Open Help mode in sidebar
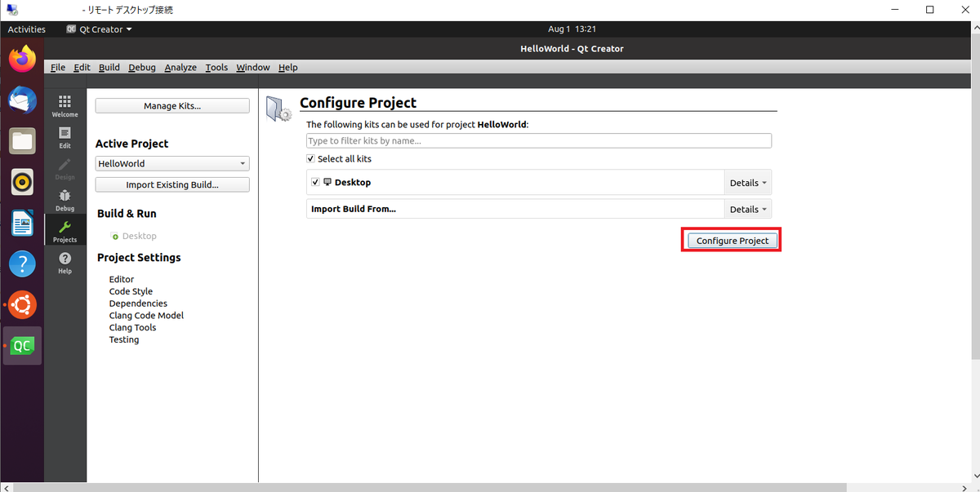The image size is (980, 492). [65, 262]
